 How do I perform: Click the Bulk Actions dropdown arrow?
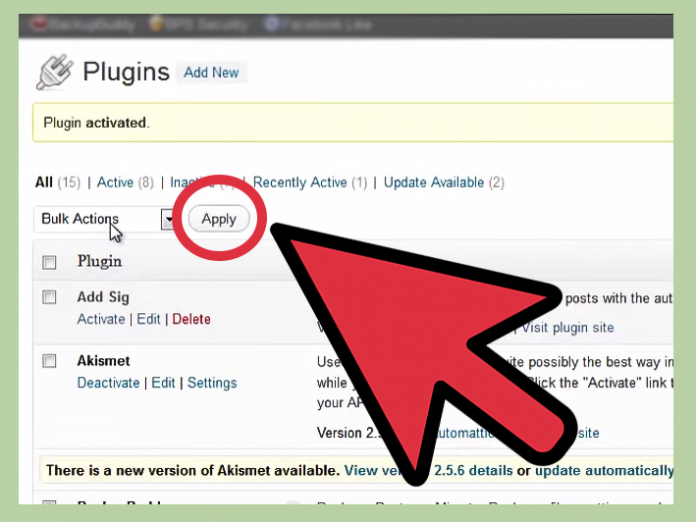(x=169, y=219)
